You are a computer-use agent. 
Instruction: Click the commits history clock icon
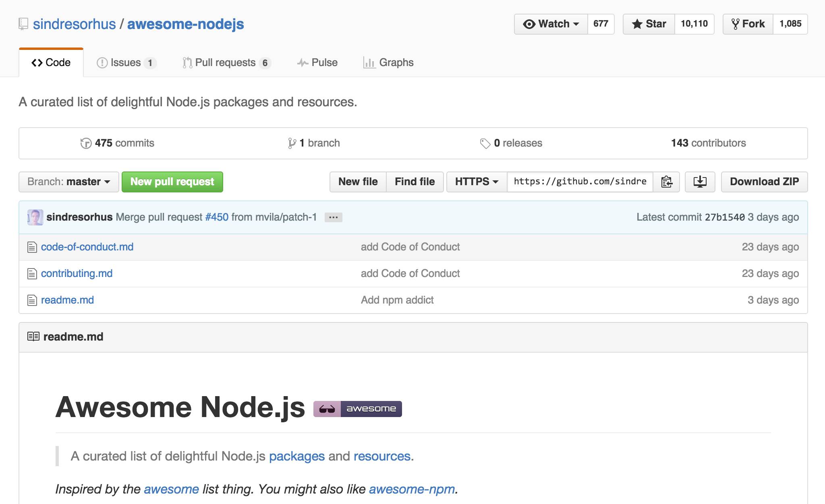[x=86, y=143]
